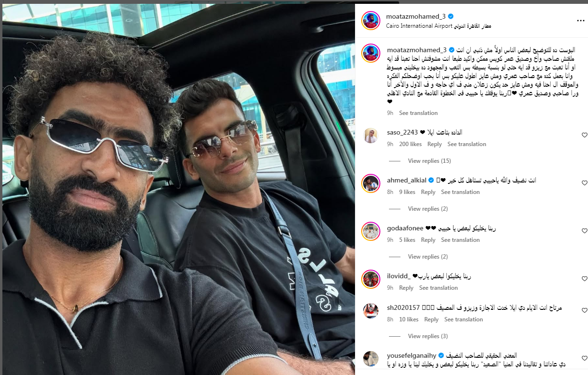
Task: Like the ahmed_alkial comment with heart icon
Action: (584, 183)
